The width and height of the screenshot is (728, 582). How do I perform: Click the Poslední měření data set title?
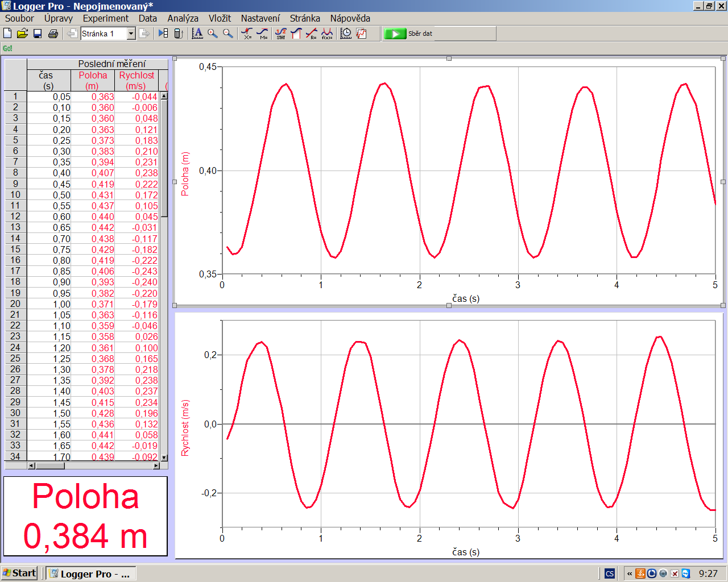click(x=112, y=64)
